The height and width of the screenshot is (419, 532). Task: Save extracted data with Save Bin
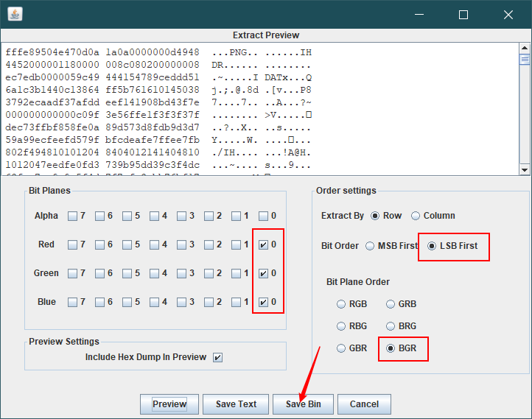point(304,404)
